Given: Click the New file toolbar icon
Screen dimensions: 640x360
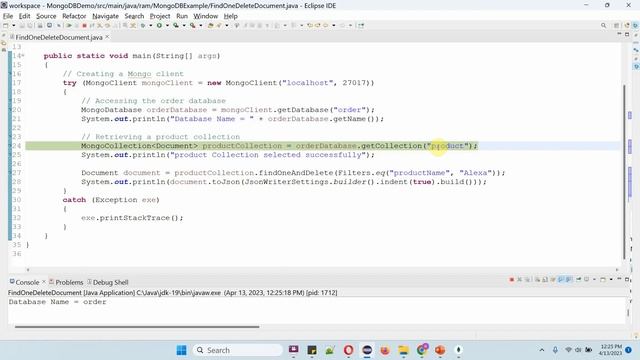Looking at the screenshot, I should tap(6, 25).
